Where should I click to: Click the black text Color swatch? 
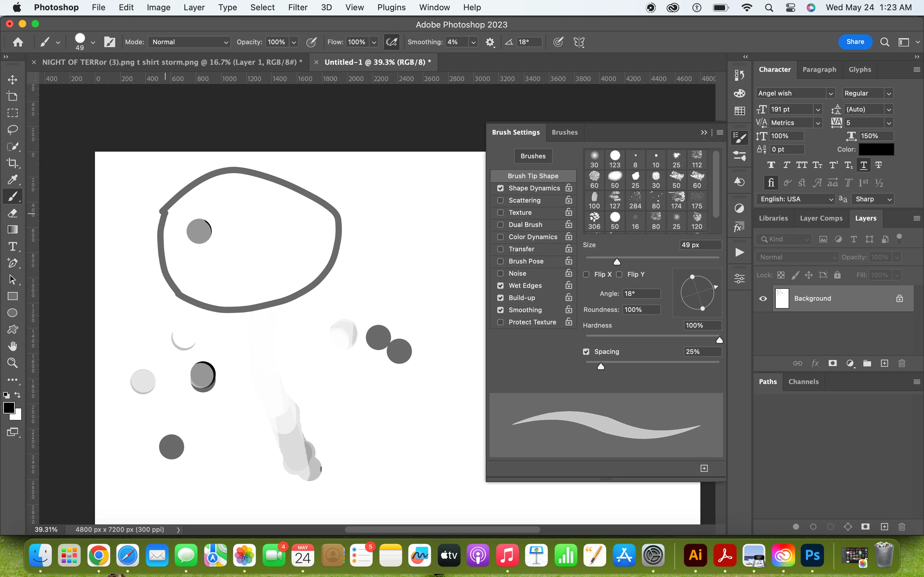(x=876, y=150)
